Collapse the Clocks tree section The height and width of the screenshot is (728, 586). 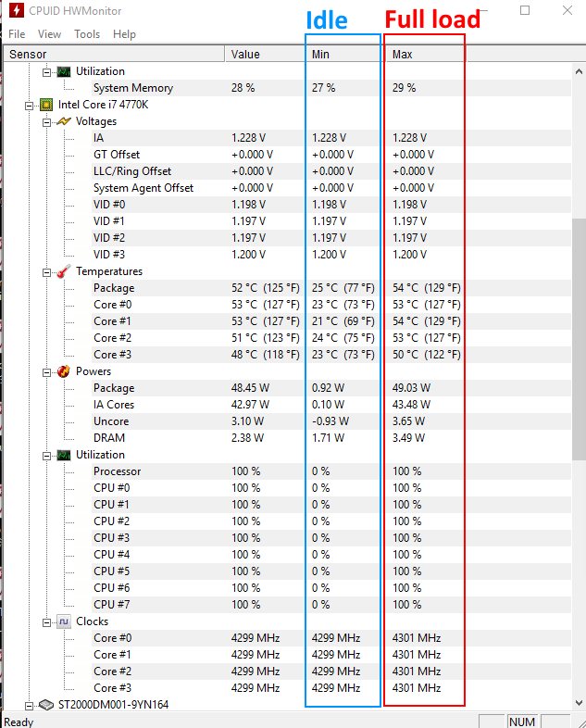[x=46, y=622]
